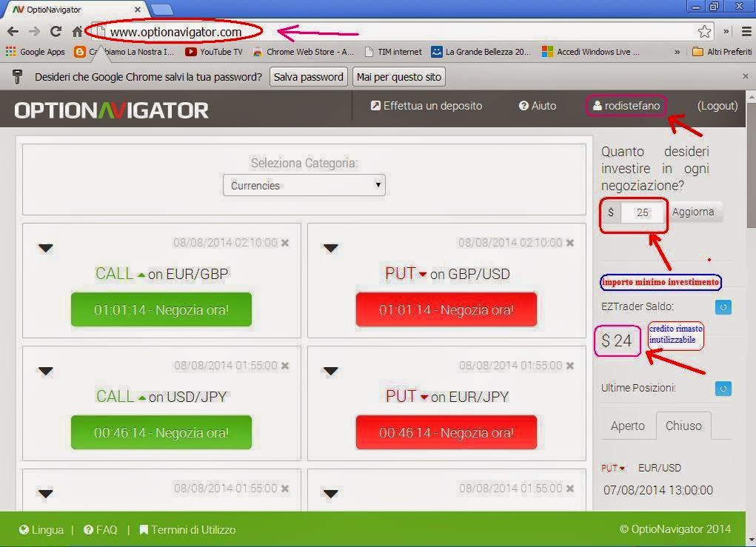Screen dimensions: 756x547
Task: Open Altri Preferiti bookmarks folder
Action: [x=722, y=52]
